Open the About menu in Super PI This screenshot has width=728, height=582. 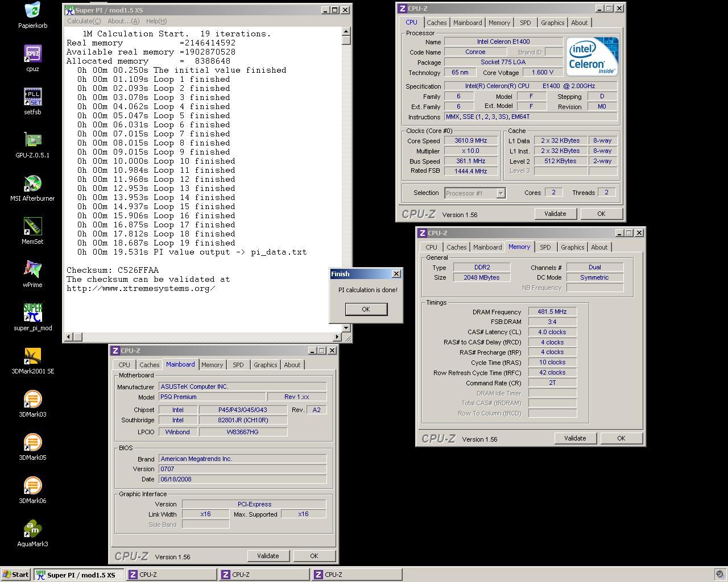point(123,21)
